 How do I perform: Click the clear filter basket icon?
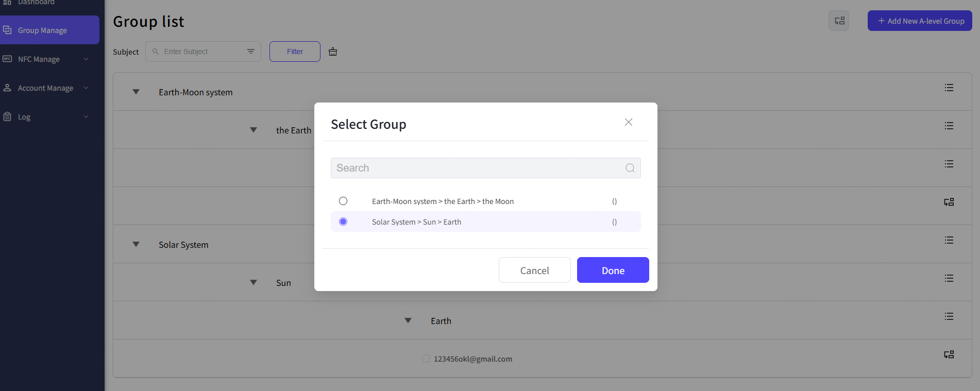pos(333,52)
